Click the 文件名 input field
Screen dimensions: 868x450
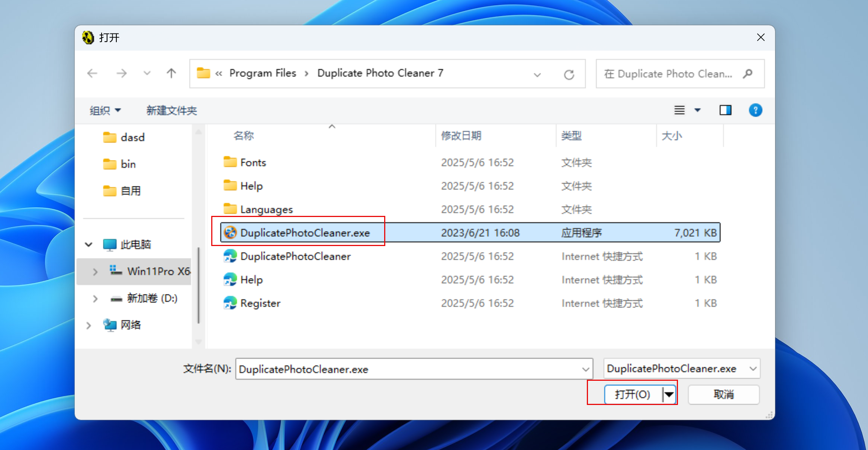pyautogui.click(x=409, y=369)
